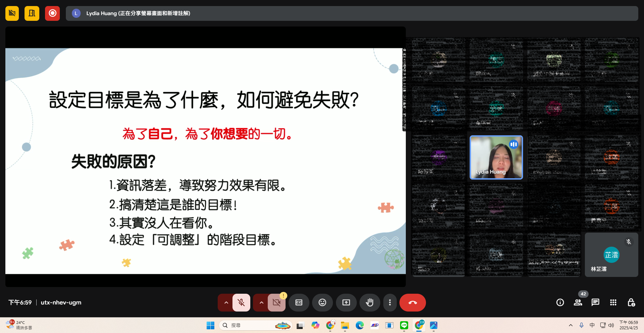This screenshot has height=333, width=644.
Task: Open the in-call chat panel
Action: (x=595, y=302)
